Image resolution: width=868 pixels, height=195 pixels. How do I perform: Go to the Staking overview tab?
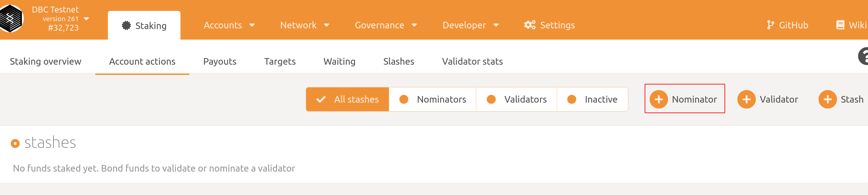(46, 61)
